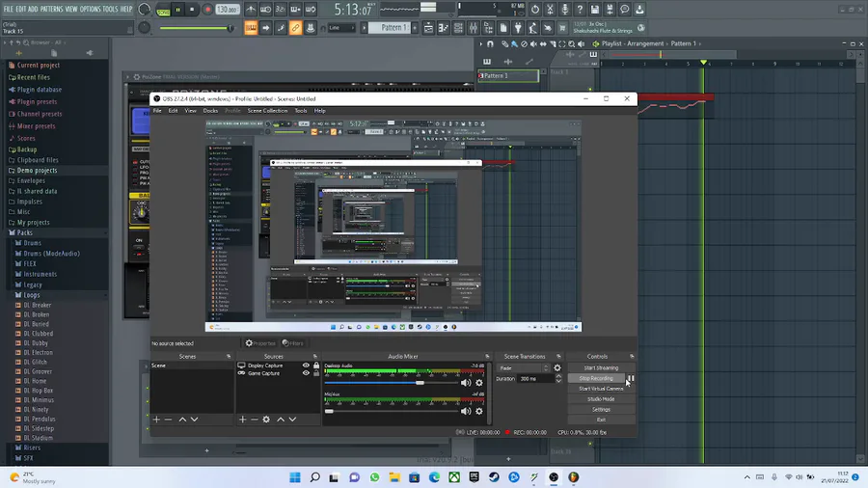This screenshot has width=868, height=488.
Task: Open Windows Start button on taskbar
Action: (x=295, y=477)
